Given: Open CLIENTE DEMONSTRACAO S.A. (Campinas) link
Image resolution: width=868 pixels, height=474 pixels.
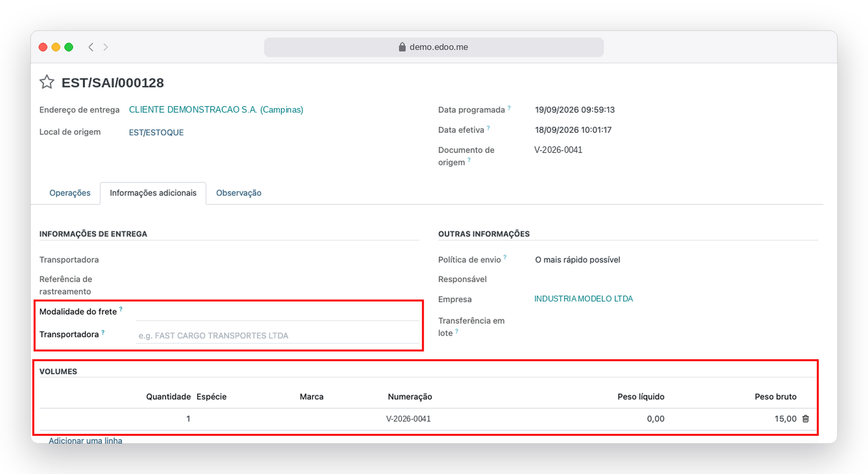Looking at the screenshot, I should click(216, 110).
